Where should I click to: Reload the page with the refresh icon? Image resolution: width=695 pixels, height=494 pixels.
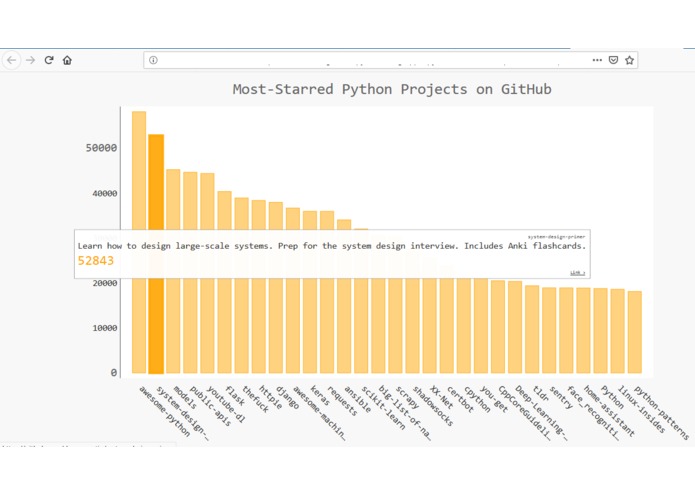point(49,60)
